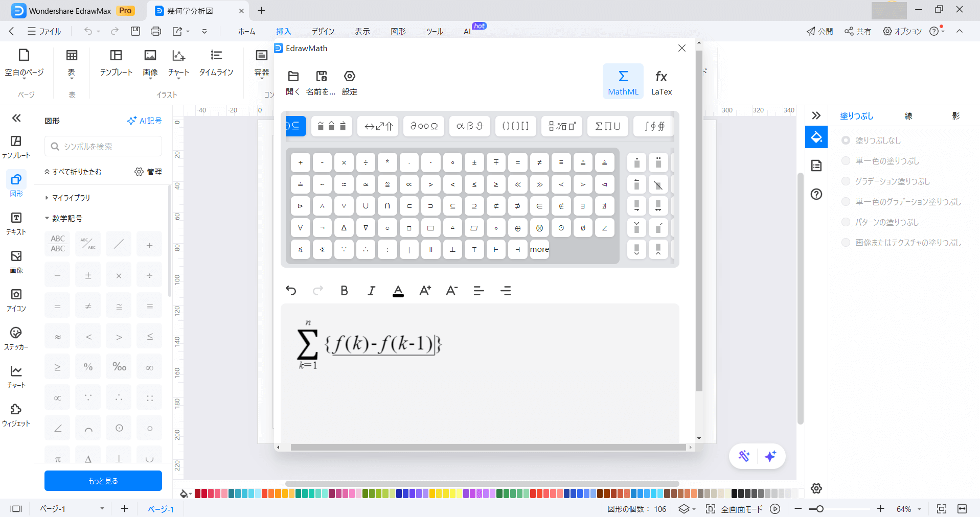Open the ツール ribbon tab
The image size is (980, 517).
coord(435,31)
